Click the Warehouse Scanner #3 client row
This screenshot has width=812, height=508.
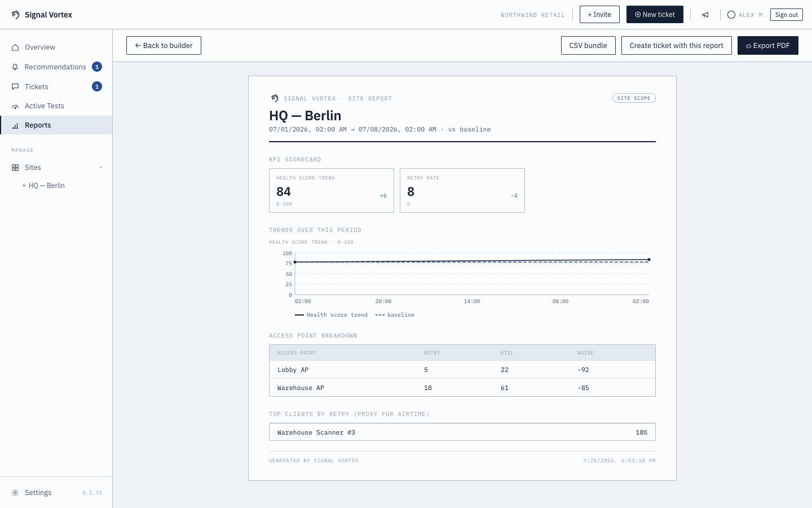click(462, 432)
